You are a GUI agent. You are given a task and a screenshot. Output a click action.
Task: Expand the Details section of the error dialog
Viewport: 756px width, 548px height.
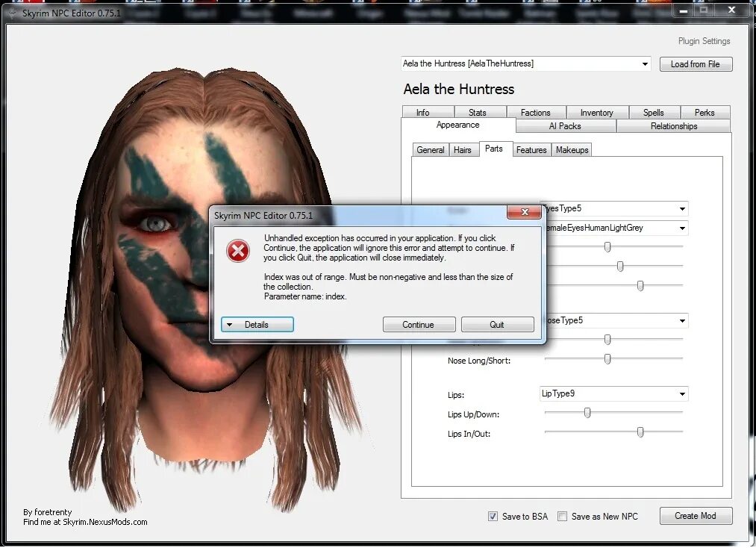tap(257, 325)
